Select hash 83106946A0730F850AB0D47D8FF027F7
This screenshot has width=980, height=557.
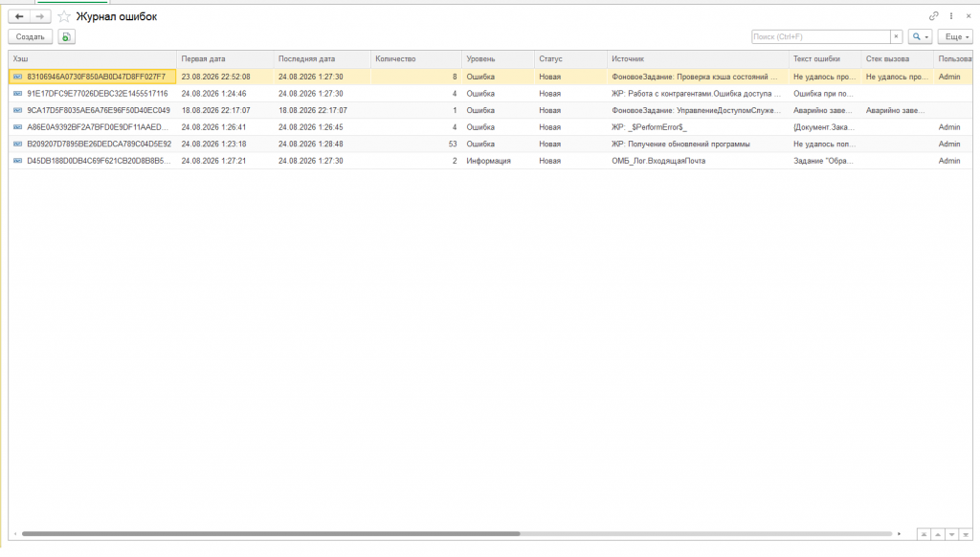pos(97,77)
